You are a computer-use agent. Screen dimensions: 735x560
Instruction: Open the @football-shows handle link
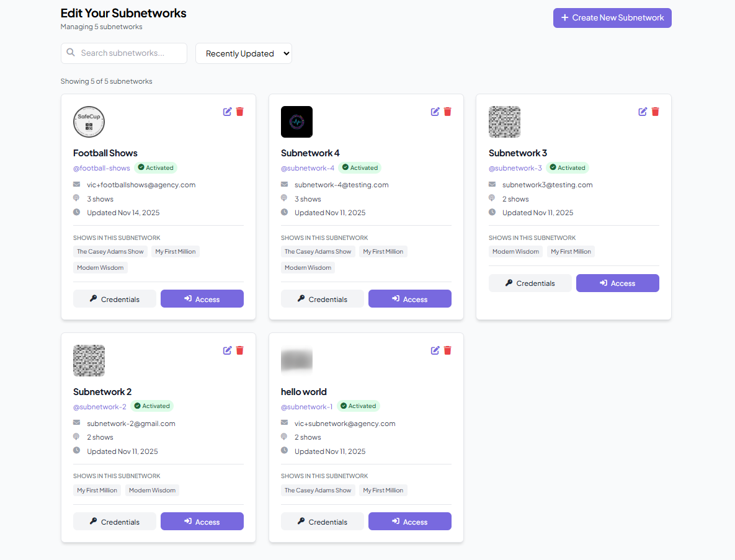(x=102, y=168)
